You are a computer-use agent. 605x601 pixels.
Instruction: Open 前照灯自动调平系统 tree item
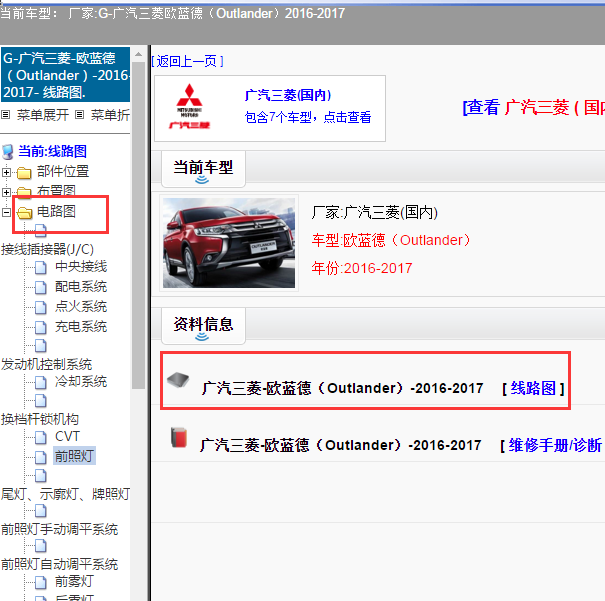[x=59, y=564]
